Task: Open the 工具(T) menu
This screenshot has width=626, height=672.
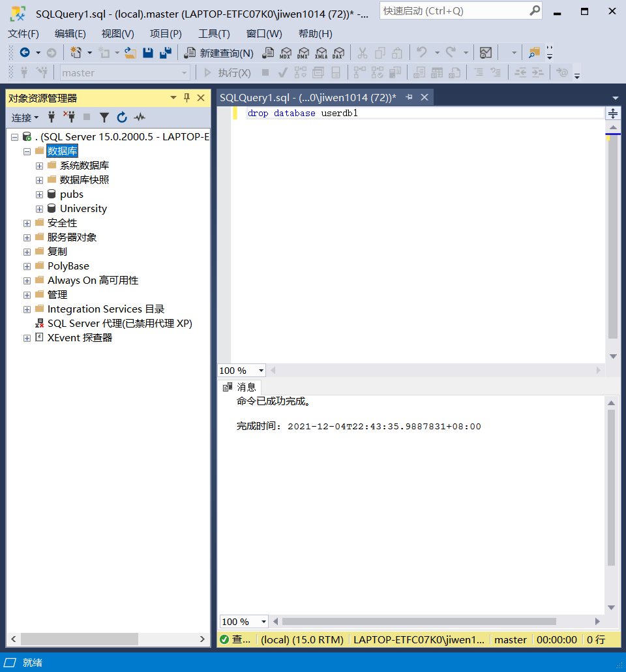Action: tap(214, 34)
